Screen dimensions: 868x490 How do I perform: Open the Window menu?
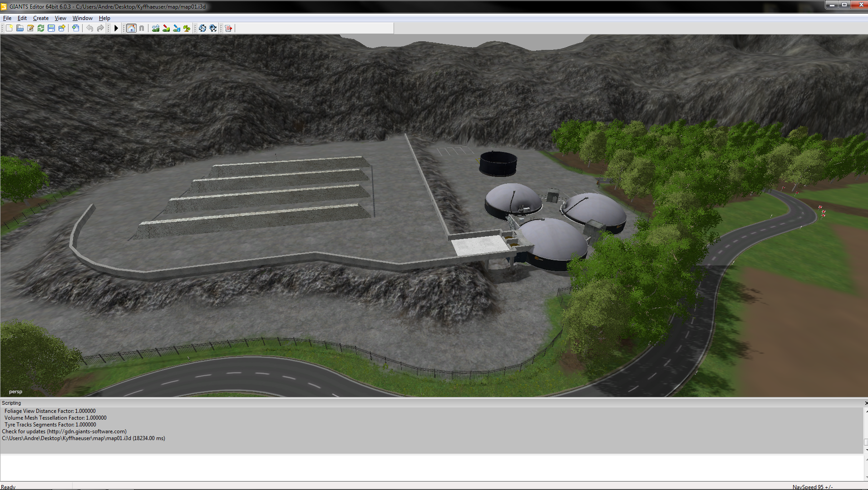coord(83,18)
